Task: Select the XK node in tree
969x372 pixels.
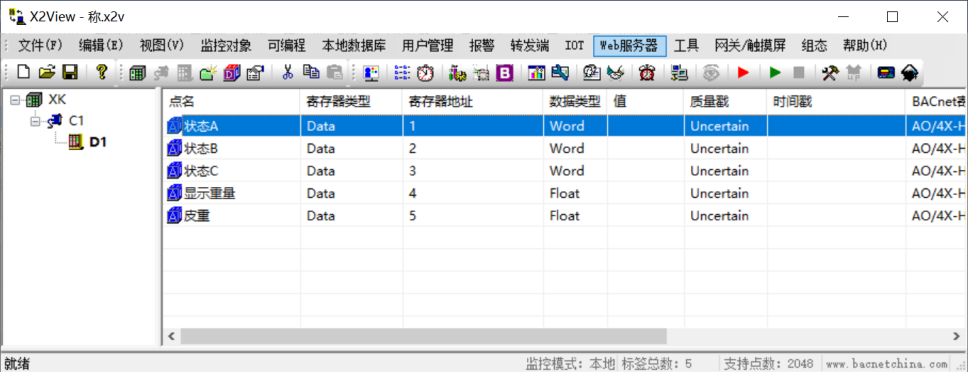Action: (x=57, y=99)
